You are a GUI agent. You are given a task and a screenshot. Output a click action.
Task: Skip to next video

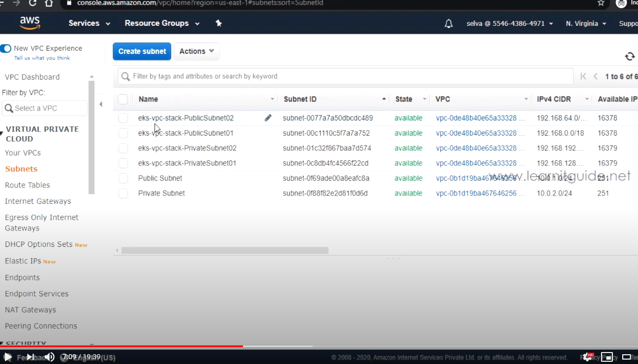(31, 357)
